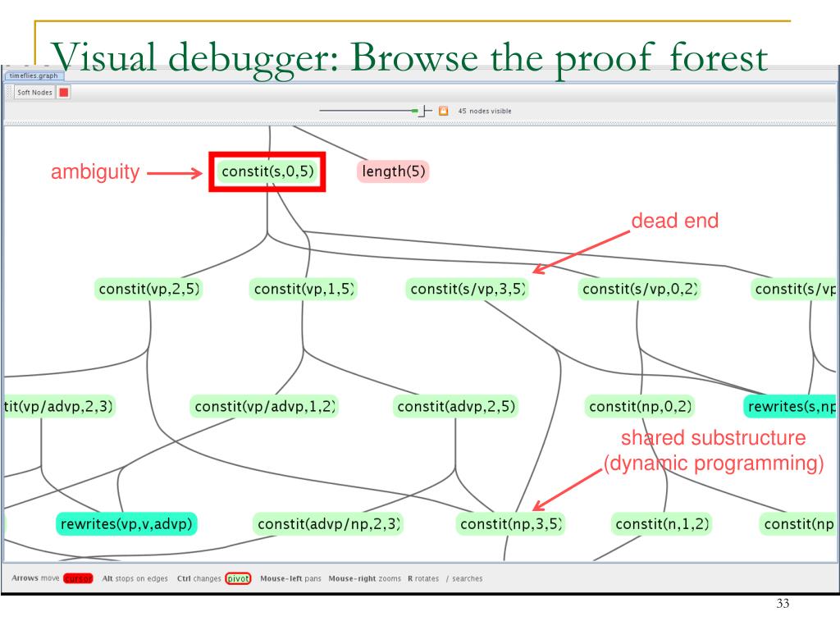Click the 'Alt stops on edges' hint
The image size is (840, 630).
point(135,578)
